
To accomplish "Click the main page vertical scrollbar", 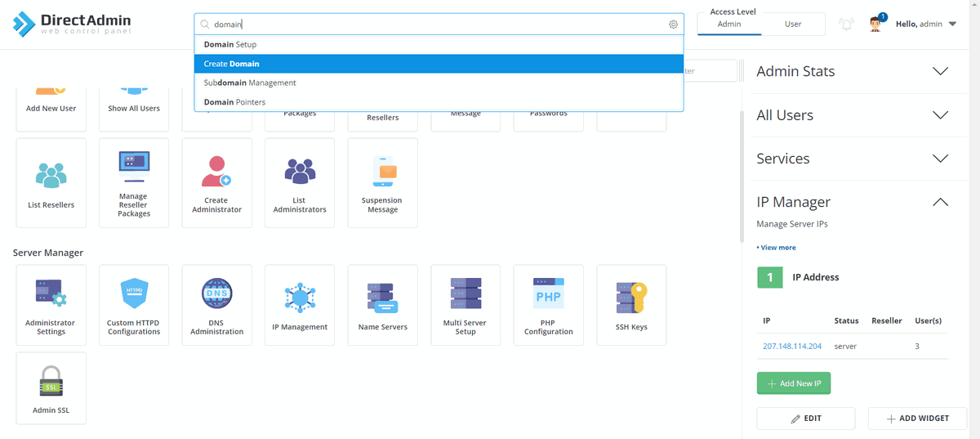I will click(742, 176).
